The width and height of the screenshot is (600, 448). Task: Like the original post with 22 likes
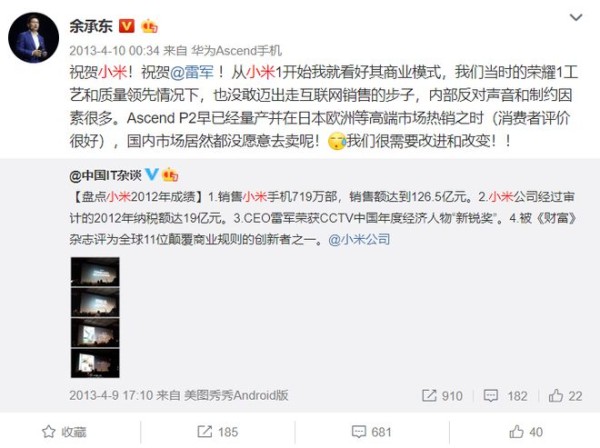pos(565,396)
